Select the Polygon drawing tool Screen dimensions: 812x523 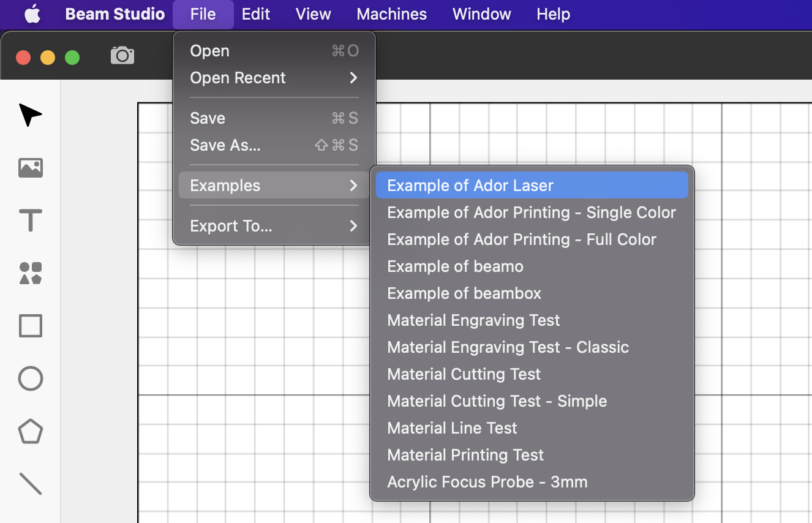pos(30,431)
